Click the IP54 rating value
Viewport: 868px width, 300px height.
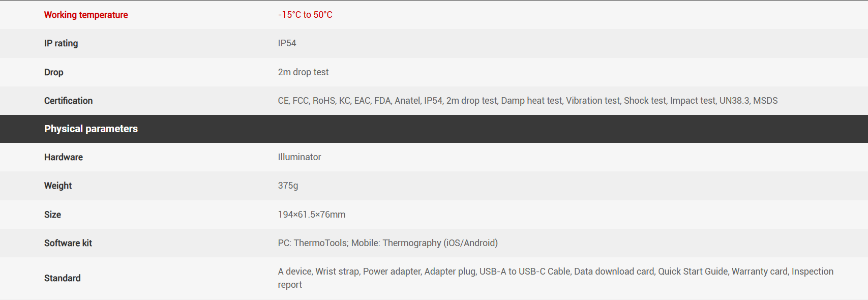tap(287, 43)
